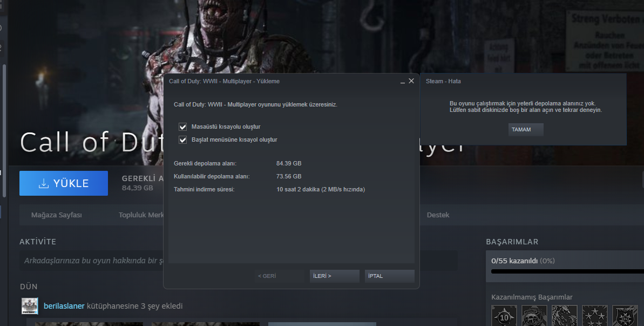Click the shield achievement icon
Image resolution: width=644 pixels, height=326 pixels.
coord(625,316)
